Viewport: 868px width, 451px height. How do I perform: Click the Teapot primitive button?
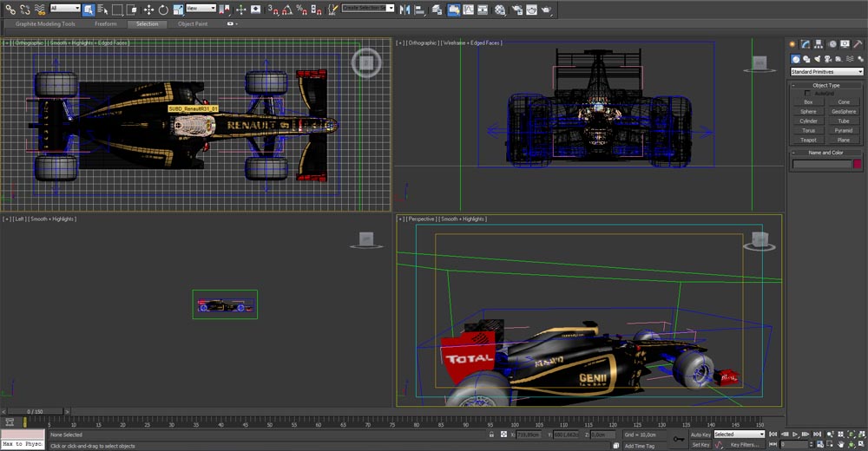(x=808, y=140)
